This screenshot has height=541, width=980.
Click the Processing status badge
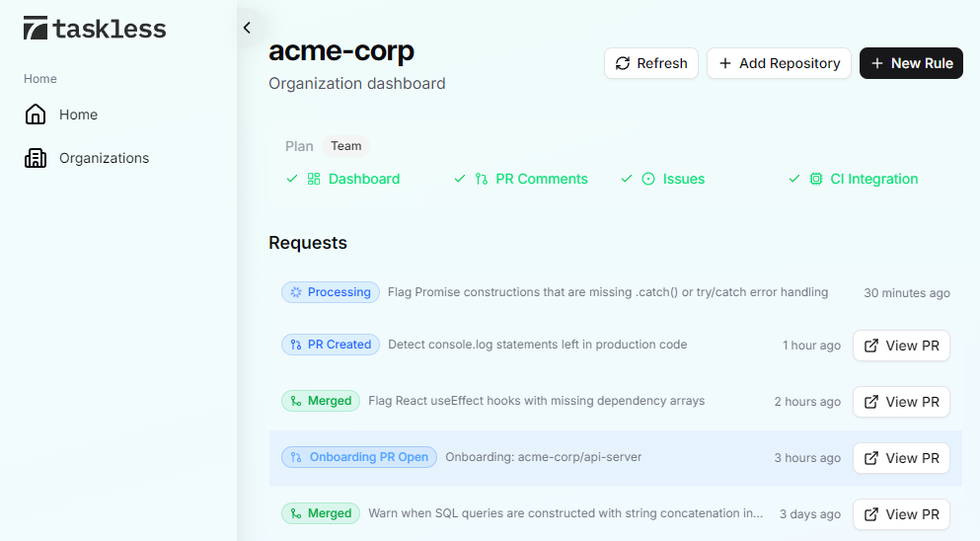click(x=330, y=292)
